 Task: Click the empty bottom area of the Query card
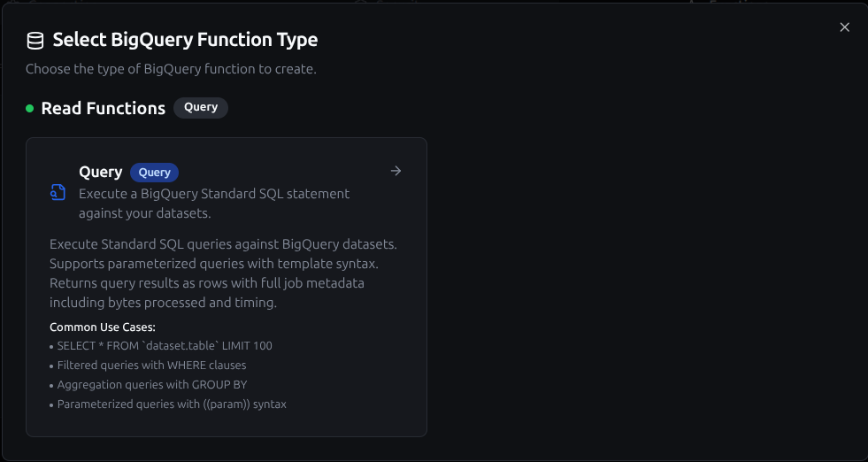coord(226,424)
